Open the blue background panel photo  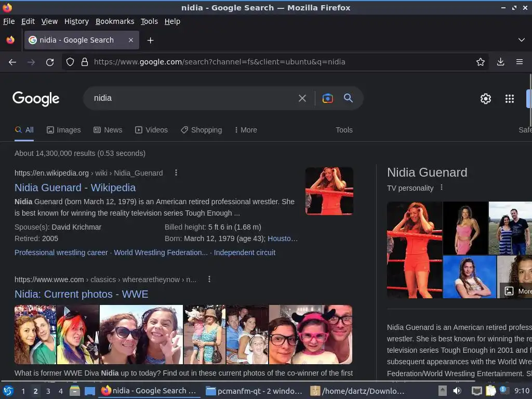pos(470,277)
